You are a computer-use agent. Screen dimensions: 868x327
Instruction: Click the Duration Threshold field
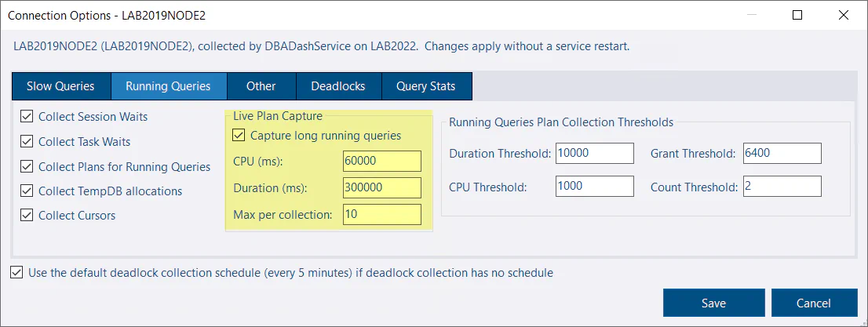point(595,153)
